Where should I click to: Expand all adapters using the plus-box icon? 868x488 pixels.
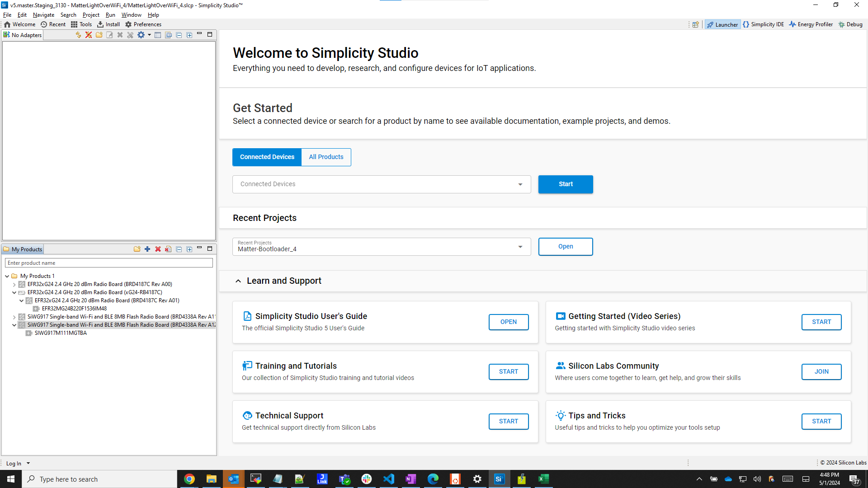click(x=189, y=35)
